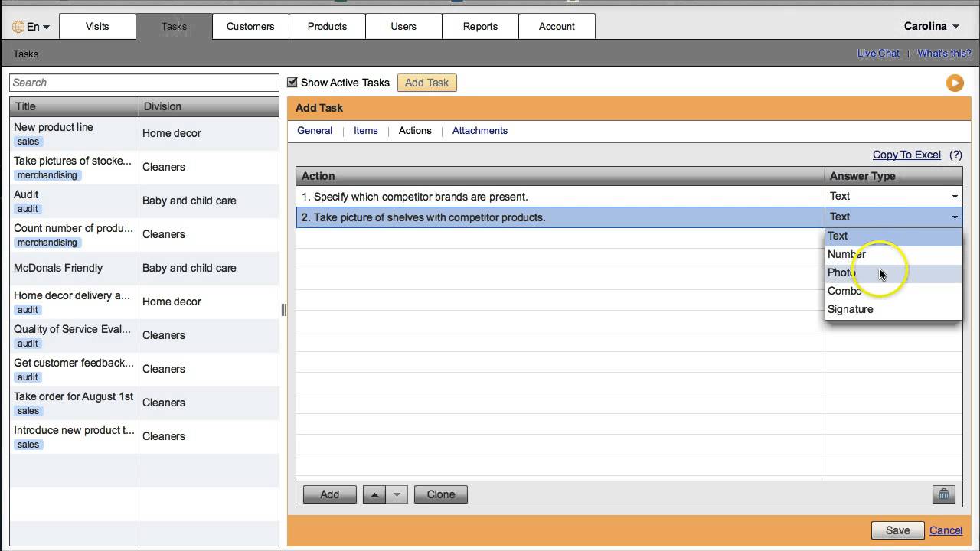
Task: Click the Copy To Excel link
Action: [906, 155]
